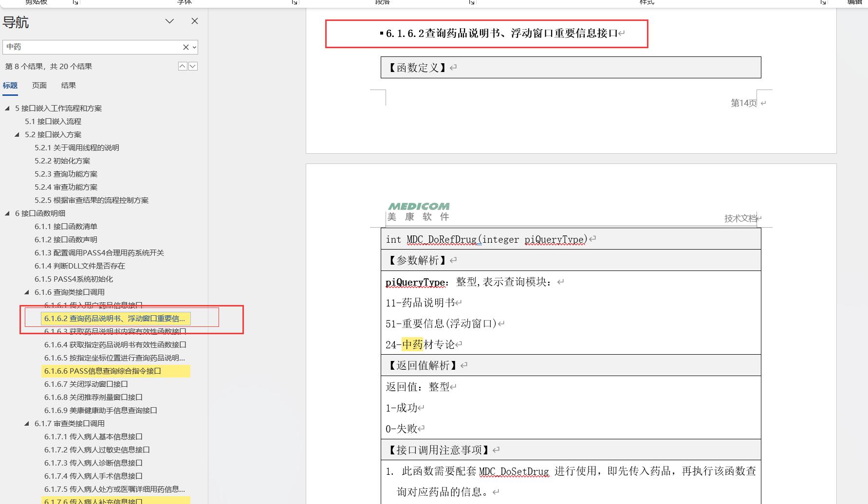Clear the search text 中药

185,47
